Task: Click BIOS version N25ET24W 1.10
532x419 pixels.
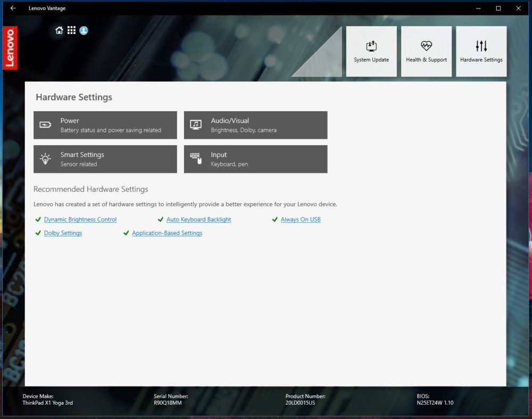Action: point(435,403)
